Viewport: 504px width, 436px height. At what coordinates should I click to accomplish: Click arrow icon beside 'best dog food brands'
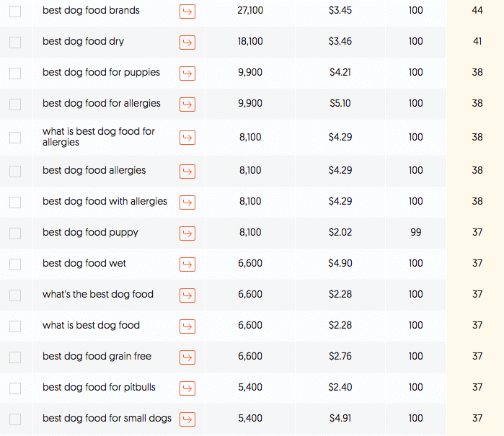(187, 12)
